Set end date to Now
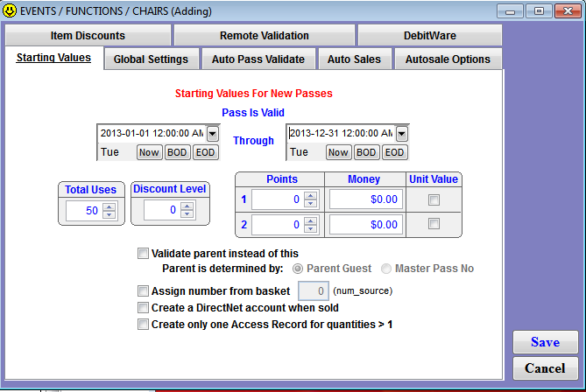This screenshot has width=586, height=392. [x=338, y=152]
